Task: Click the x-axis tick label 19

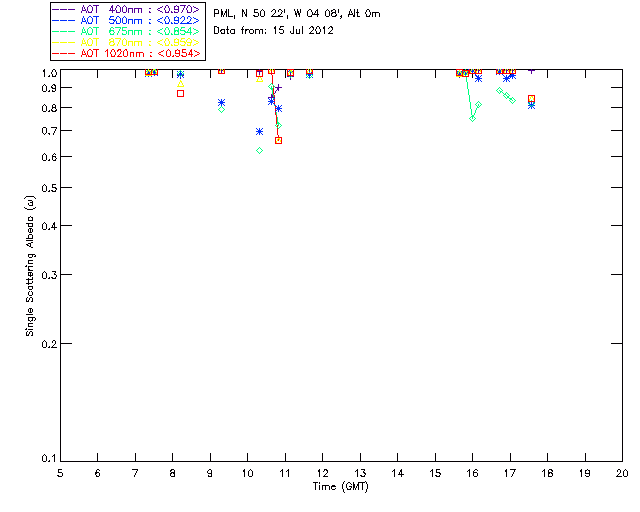Action: point(585,473)
